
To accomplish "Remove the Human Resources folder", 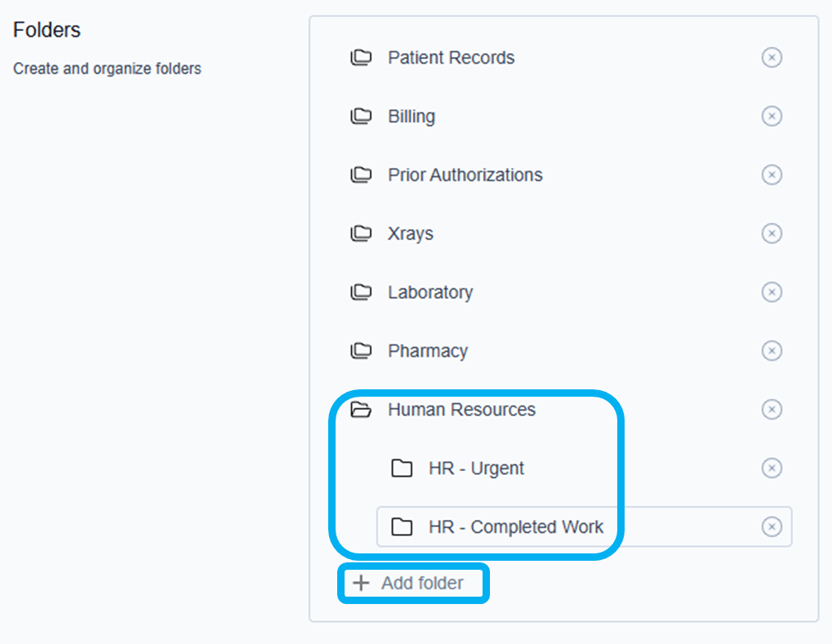I will 772,410.
